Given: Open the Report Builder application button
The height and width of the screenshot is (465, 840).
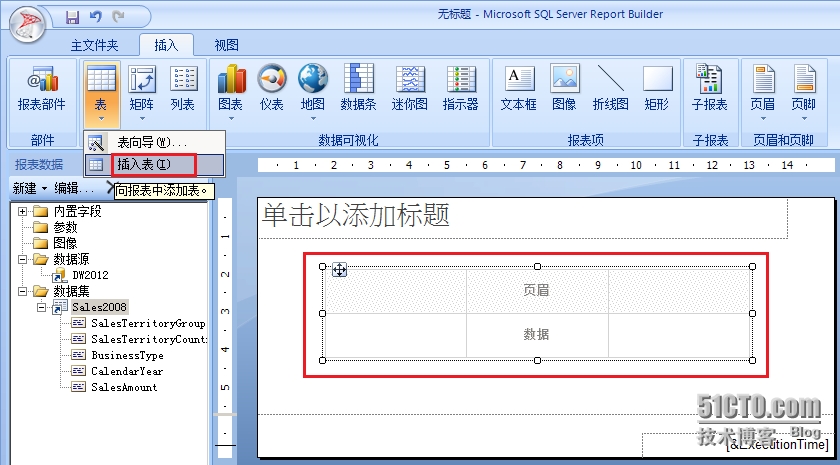Looking at the screenshot, I should coord(27,24).
